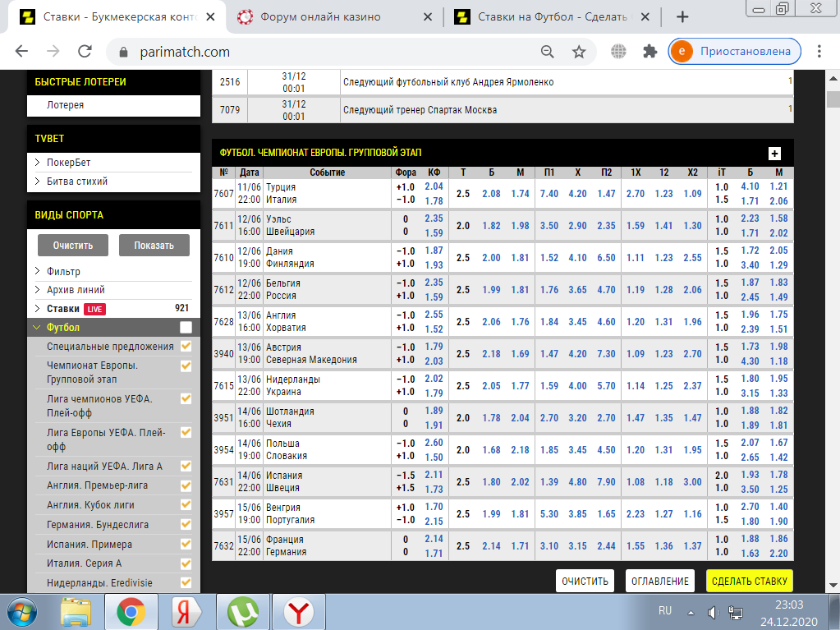Uncheck Лига наций УЕФА. Лига А checkbox
Image resolution: width=840 pixels, height=630 pixels.
tap(186, 466)
